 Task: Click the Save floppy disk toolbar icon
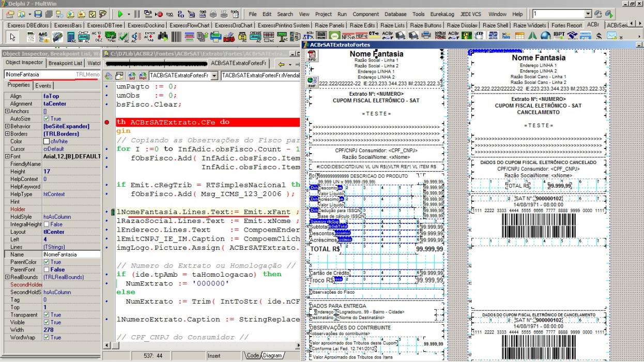(39, 14)
